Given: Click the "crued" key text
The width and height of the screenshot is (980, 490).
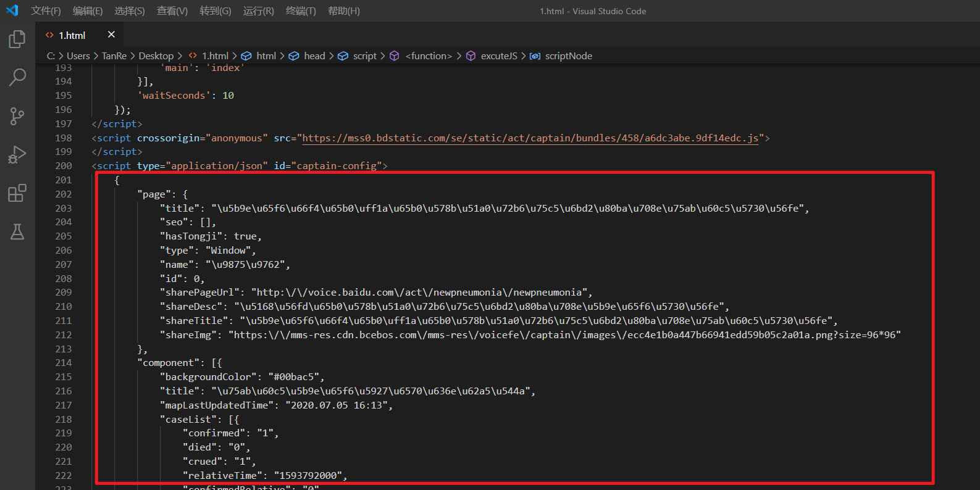Looking at the screenshot, I should [x=203, y=461].
